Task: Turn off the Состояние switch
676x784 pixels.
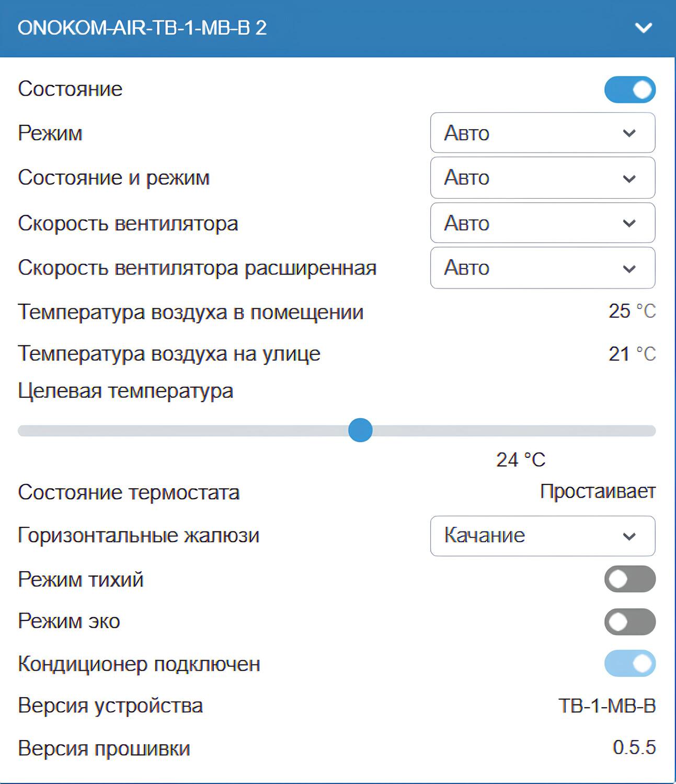Action: pos(629,89)
